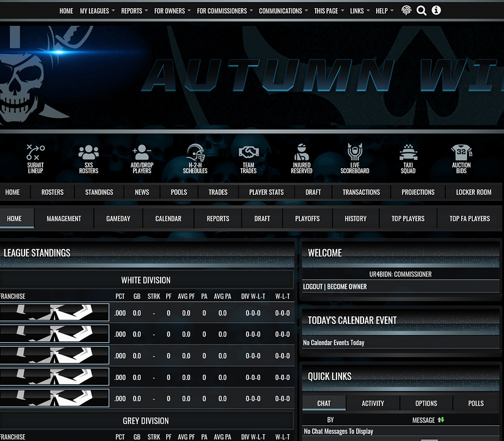The image size is (504, 441).
Task: Open Projections in league menu
Action: (x=418, y=192)
